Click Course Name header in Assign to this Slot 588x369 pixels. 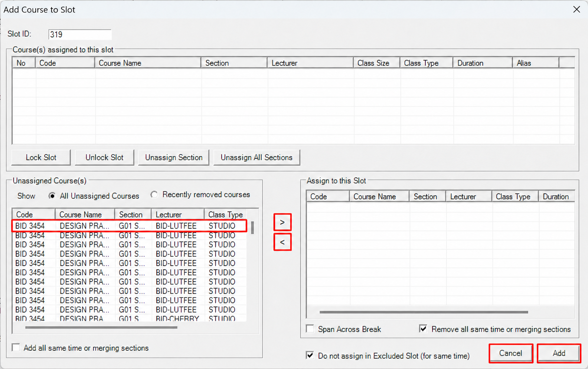pos(379,197)
